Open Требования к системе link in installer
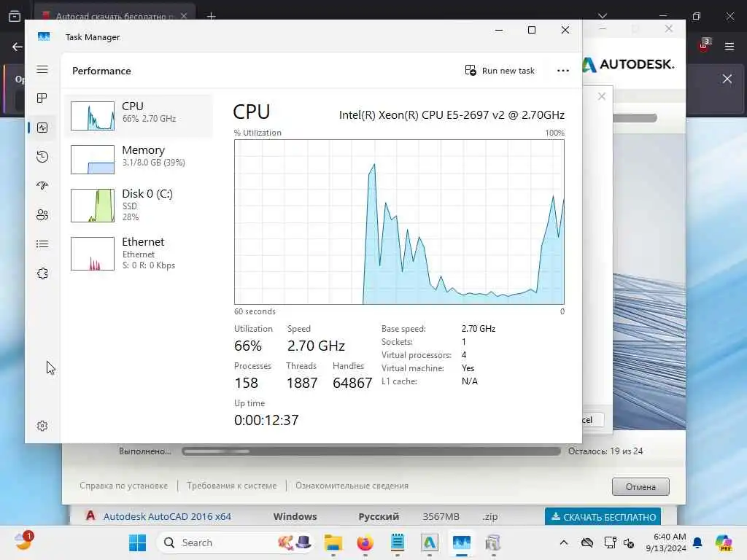 point(231,486)
